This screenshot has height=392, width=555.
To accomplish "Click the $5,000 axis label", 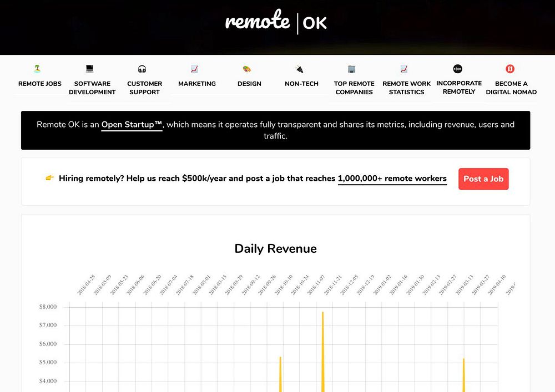I will pyautogui.click(x=48, y=362).
